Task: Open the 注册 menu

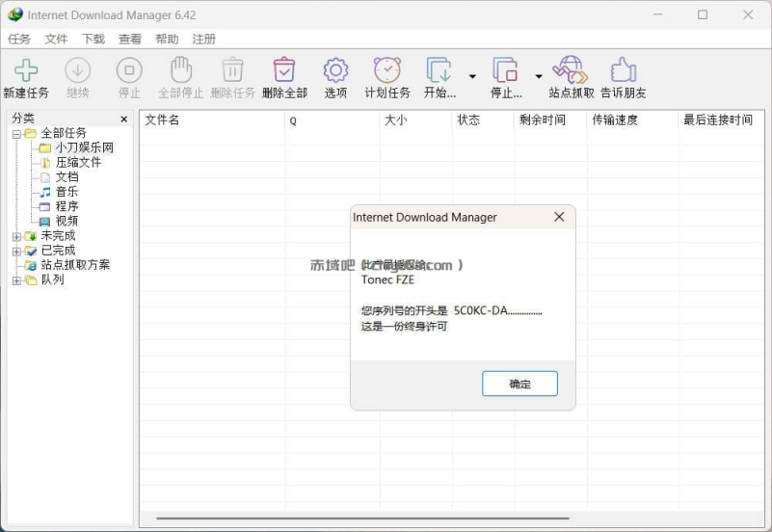Action: [203, 39]
